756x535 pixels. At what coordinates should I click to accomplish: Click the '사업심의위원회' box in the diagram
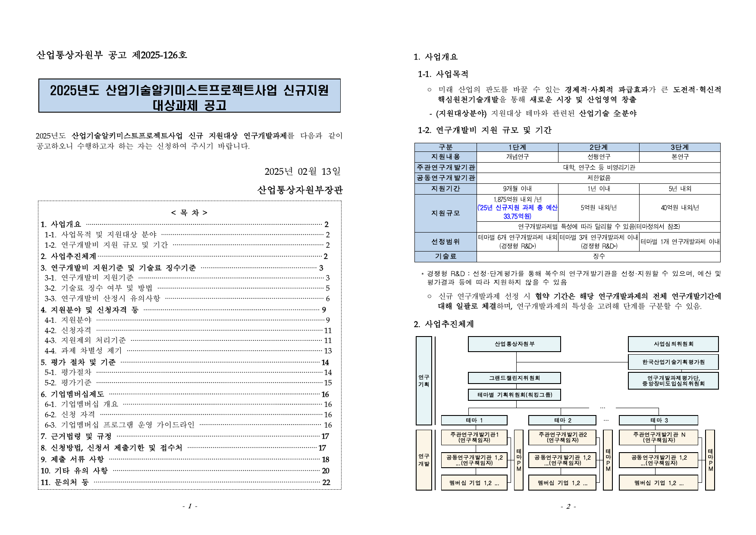[673, 344]
